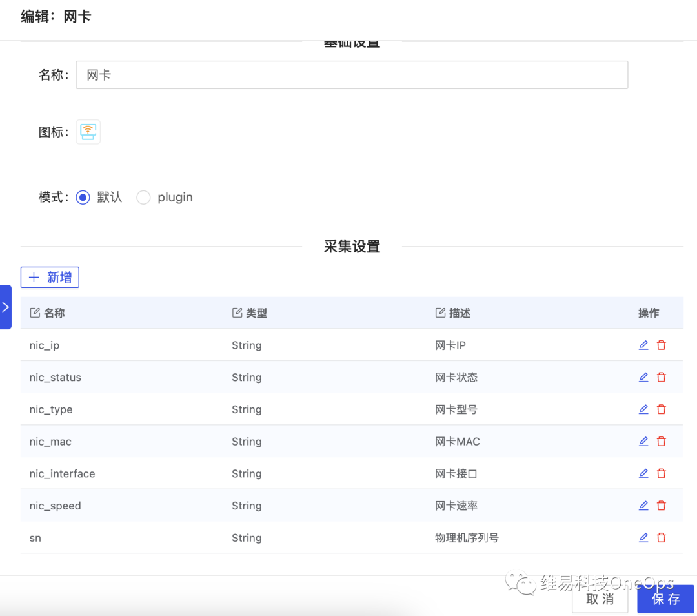
Task: Edit the nic_ip attribute with pencil icon
Action: pyautogui.click(x=643, y=345)
